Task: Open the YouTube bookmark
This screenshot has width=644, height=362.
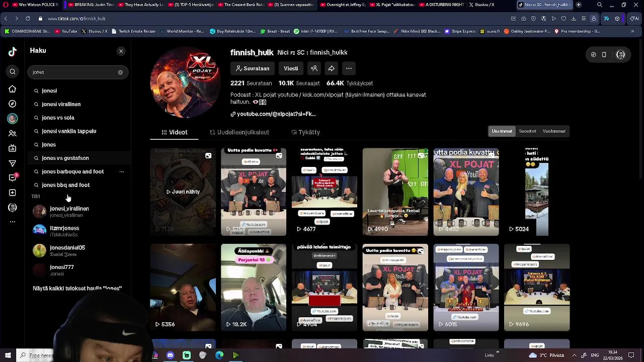Action: 65,31
